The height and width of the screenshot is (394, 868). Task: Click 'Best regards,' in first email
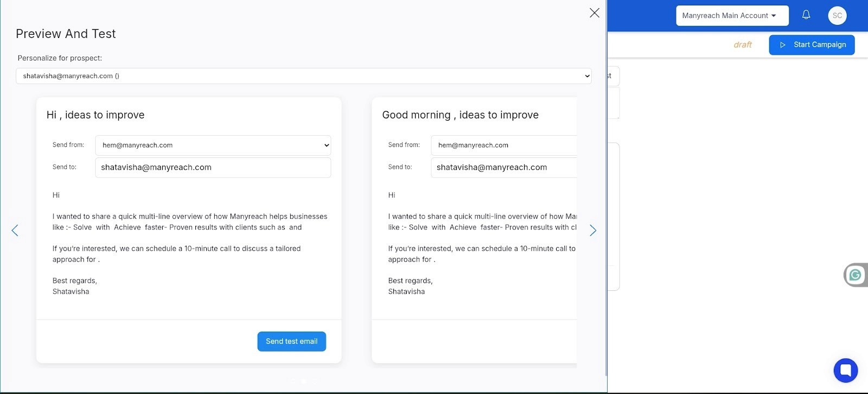click(x=75, y=281)
